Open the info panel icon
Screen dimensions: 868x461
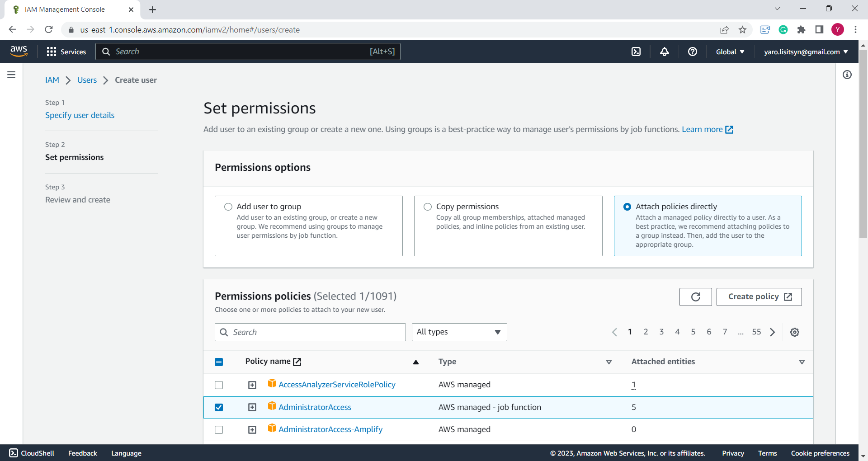coord(847,75)
